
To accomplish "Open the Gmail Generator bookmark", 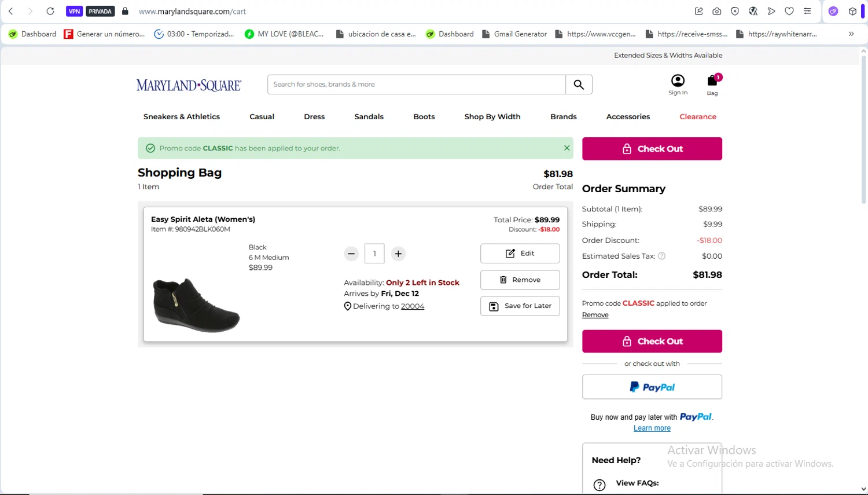I will [x=514, y=34].
